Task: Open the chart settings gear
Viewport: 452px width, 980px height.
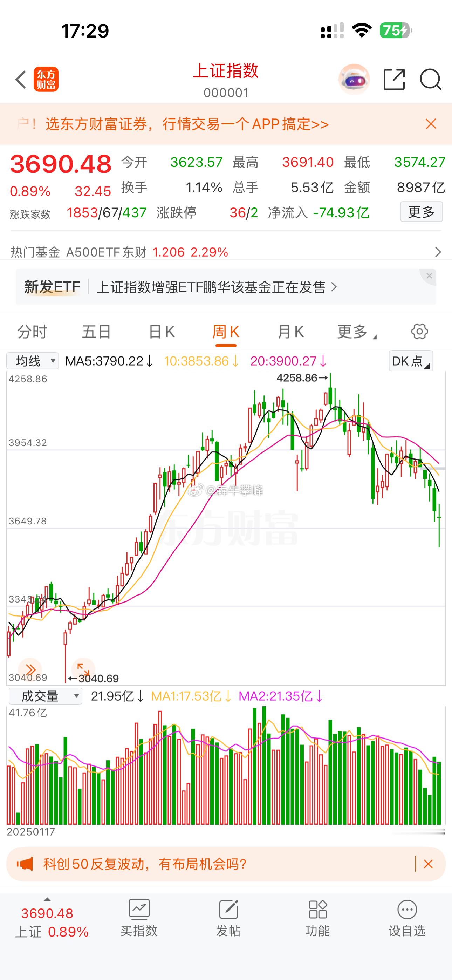Action: point(420,331)
